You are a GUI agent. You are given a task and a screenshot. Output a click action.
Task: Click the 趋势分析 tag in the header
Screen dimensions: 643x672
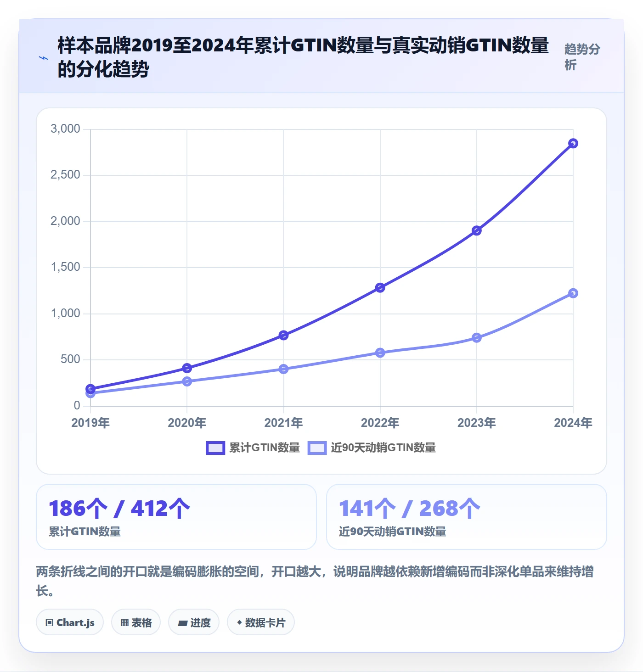click(582, 57)
